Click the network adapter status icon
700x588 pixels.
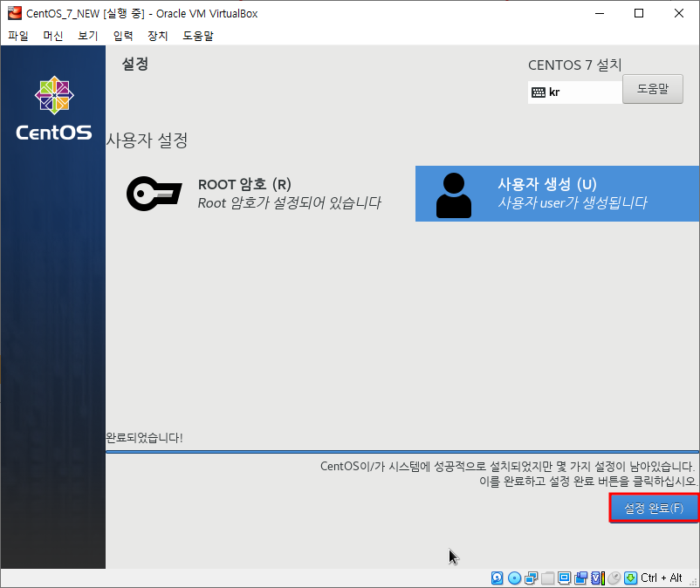pos(531,578)
